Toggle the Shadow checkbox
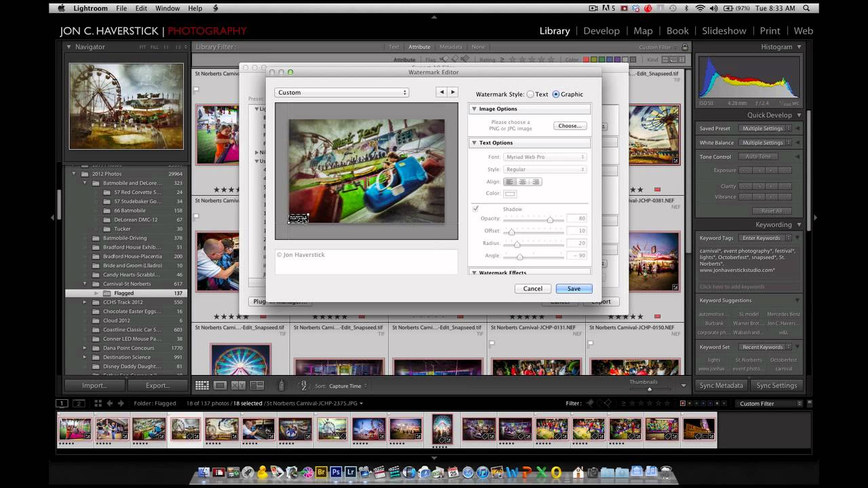The height and width of the screenshot is (488, 868). 475,209
